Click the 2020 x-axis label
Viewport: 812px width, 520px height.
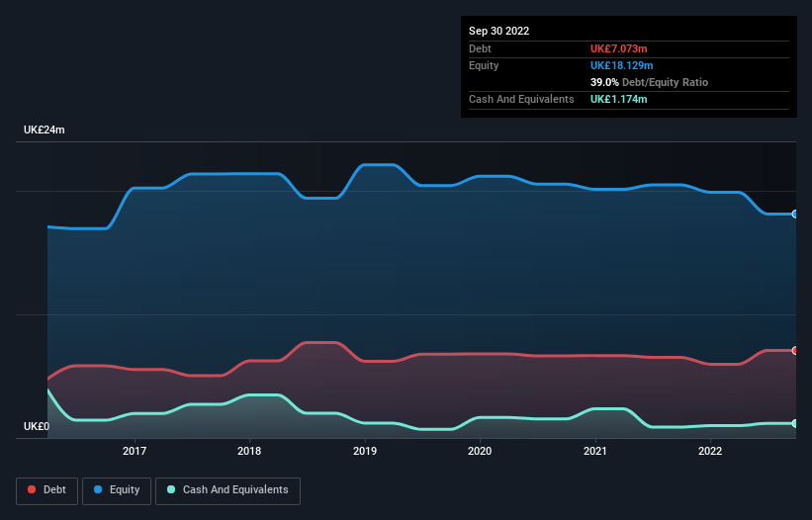(480, 451)
